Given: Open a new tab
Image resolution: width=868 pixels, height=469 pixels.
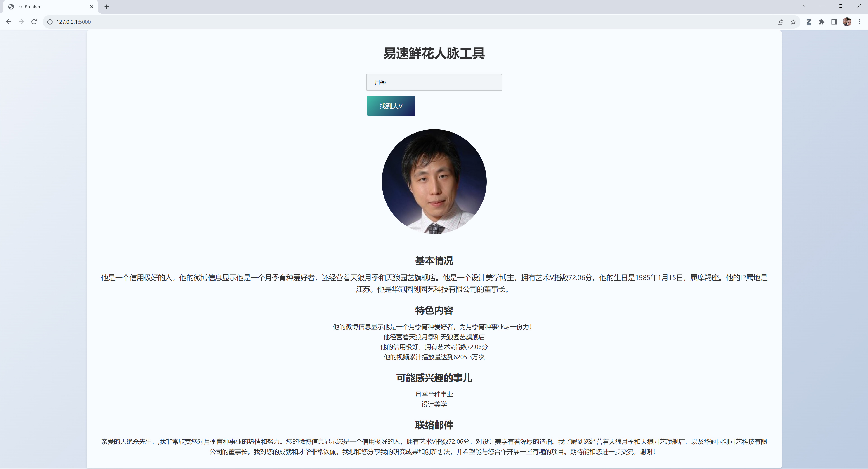Looking at the screenshot, I should (x=107, y=7).
